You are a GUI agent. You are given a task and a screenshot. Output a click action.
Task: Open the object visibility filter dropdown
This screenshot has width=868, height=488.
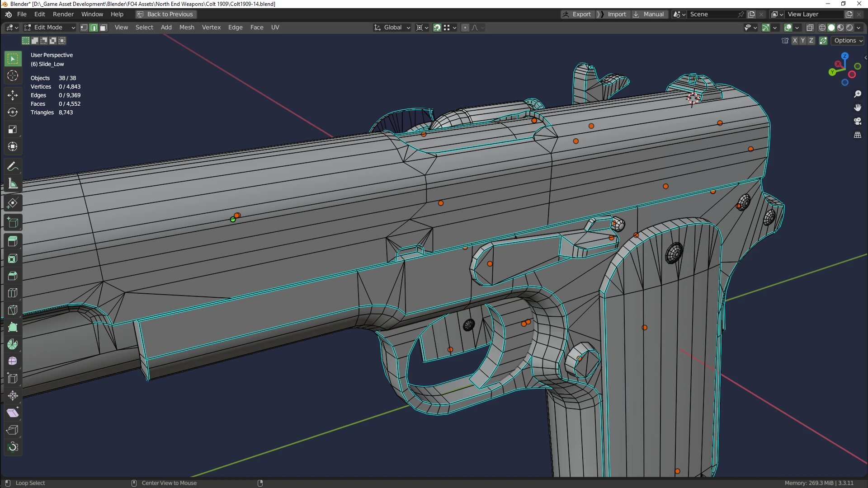[x=750, y=28]
